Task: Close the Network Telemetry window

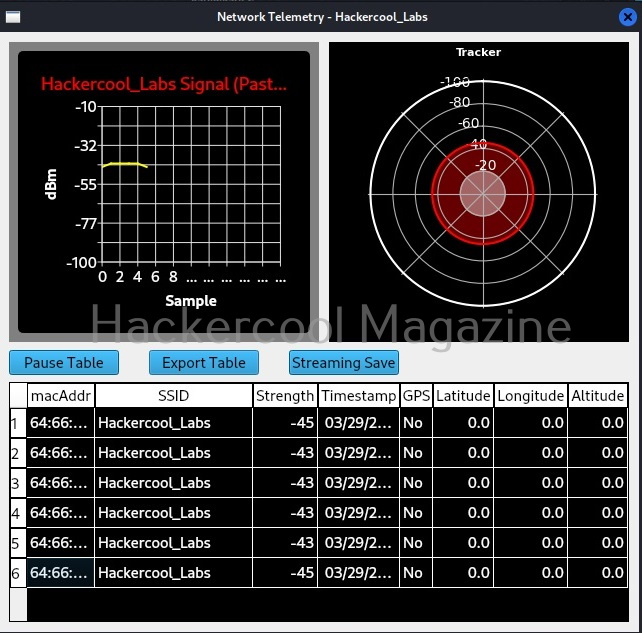Action: tap(628, 17)
